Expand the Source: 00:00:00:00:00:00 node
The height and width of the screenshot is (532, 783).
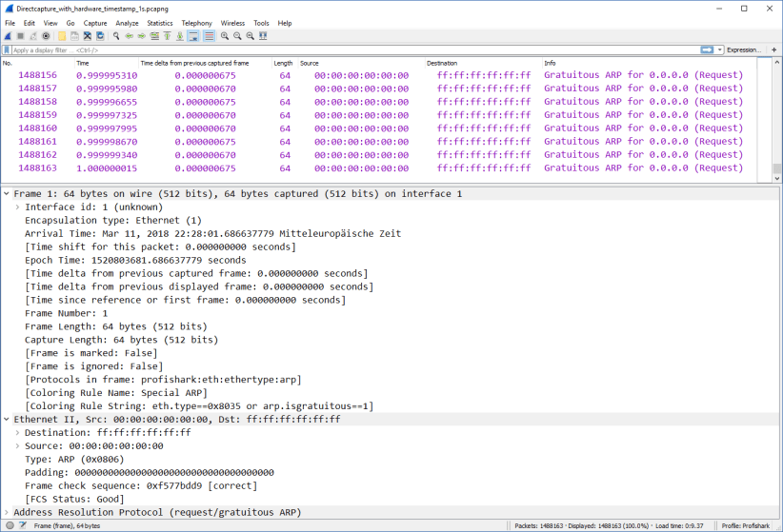[17, 445]
